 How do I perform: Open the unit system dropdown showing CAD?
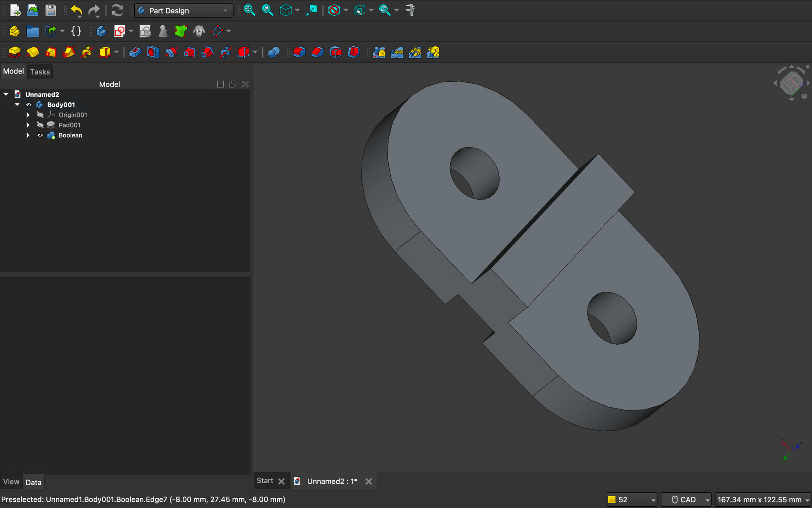click(x=686, y=499)
